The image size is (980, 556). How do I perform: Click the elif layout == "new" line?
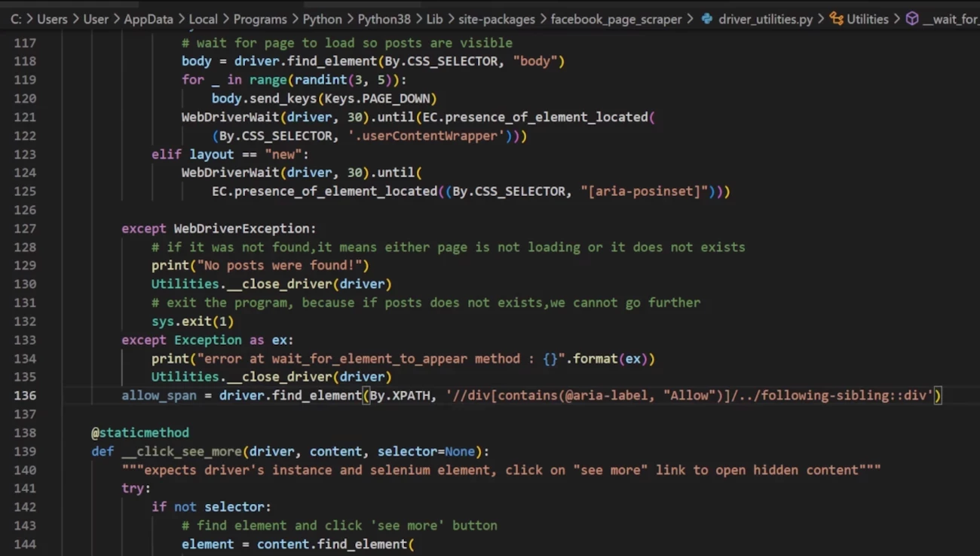pos(230,154)
